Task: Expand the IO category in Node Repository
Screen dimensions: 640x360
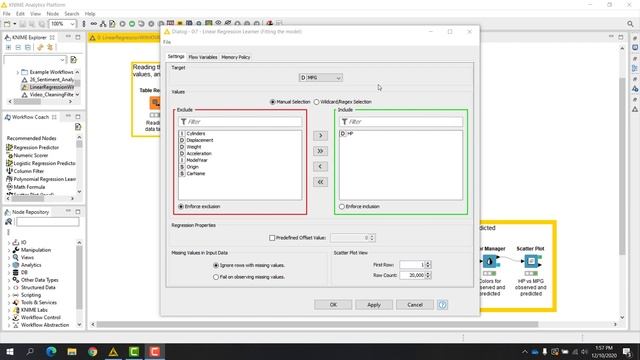Action: pyautogui.click(x=9, y=242)
